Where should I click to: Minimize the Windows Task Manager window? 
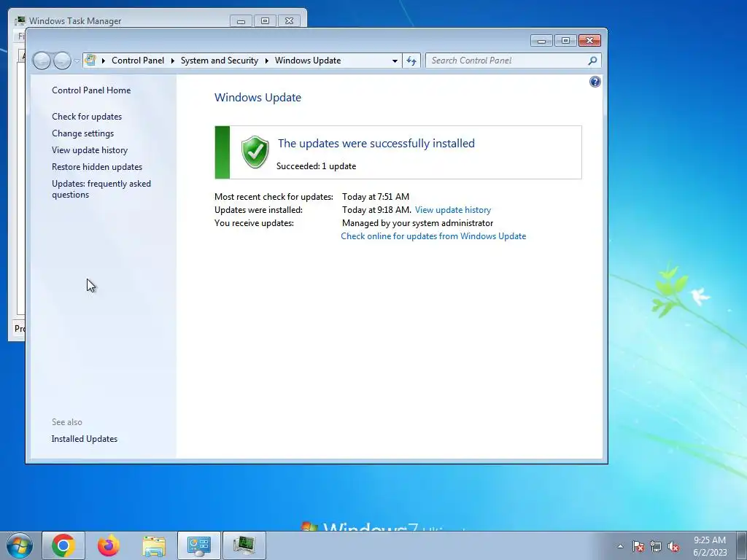241,21
